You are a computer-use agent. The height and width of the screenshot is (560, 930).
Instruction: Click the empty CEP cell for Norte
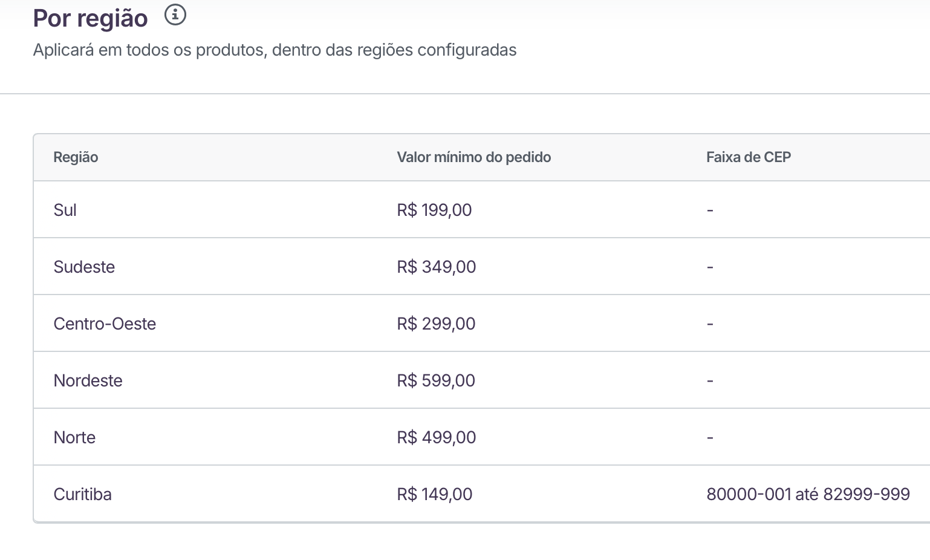(x=710, y=438)
